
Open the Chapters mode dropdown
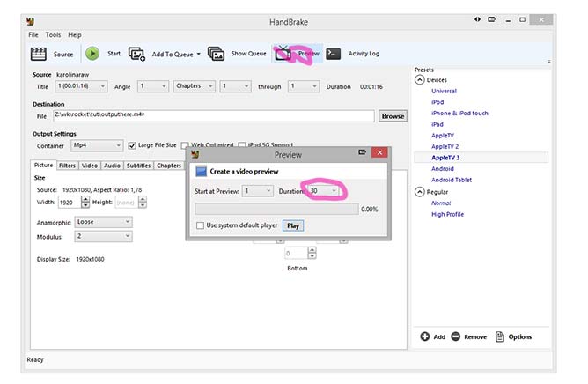tap(194, 86)
